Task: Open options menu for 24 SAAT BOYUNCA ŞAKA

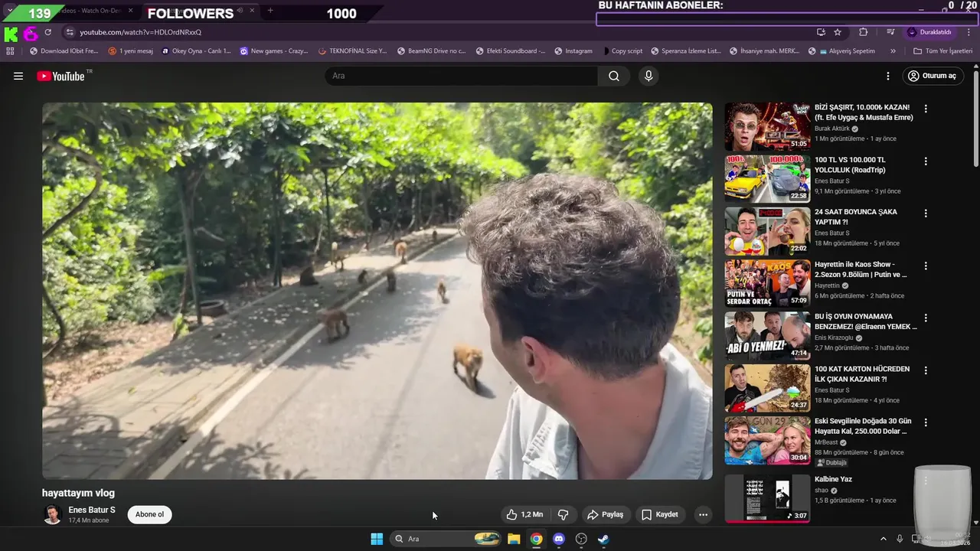Action: (926, 214)
